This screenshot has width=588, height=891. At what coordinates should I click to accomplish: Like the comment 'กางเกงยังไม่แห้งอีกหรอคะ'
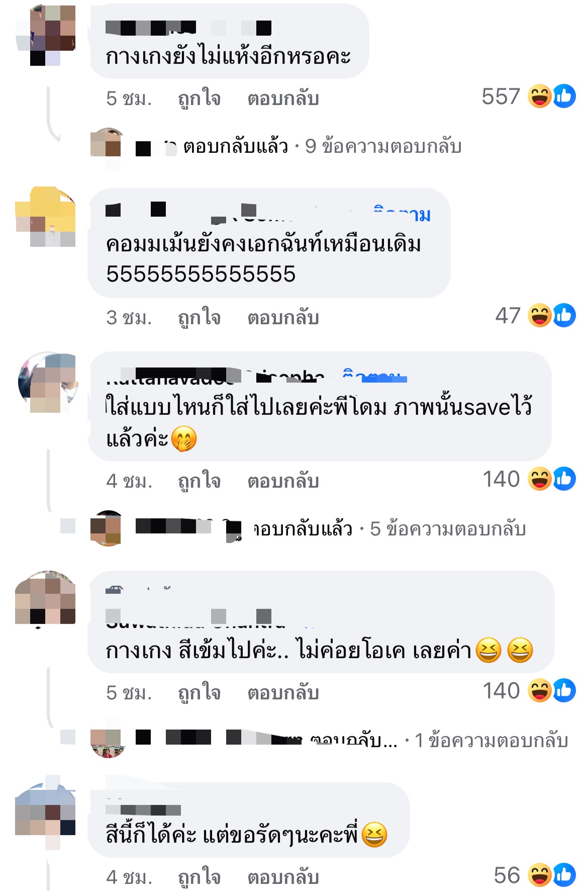click(200, 98)
